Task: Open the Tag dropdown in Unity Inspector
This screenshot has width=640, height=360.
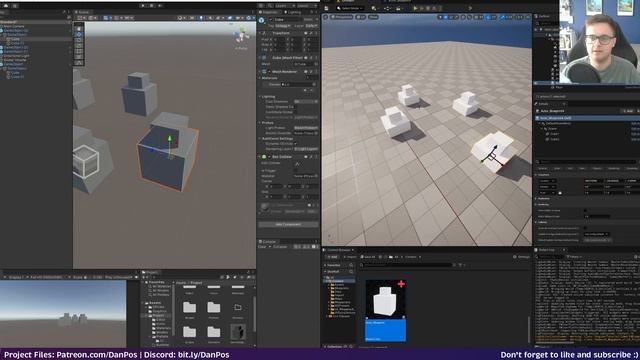Action: click(x=283, y=26)
